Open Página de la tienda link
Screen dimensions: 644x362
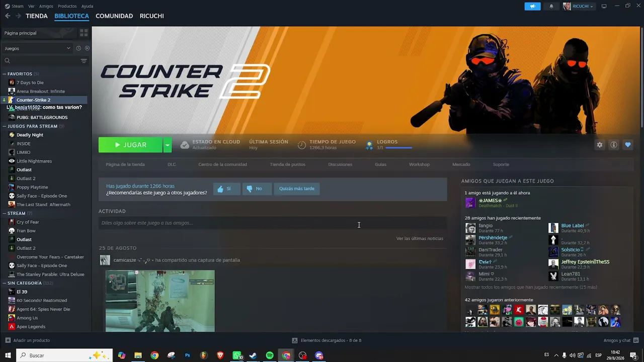125,164
